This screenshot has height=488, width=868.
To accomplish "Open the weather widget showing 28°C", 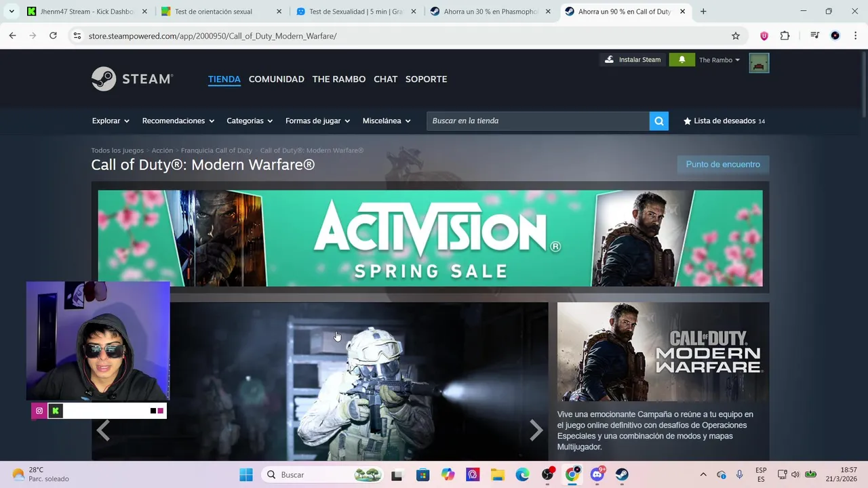I will [41, 474].
